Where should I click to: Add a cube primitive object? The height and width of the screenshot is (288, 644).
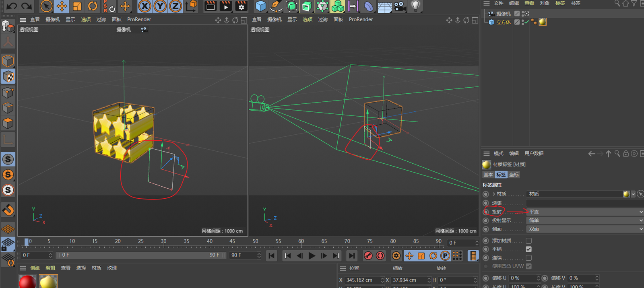click(261, 6)
